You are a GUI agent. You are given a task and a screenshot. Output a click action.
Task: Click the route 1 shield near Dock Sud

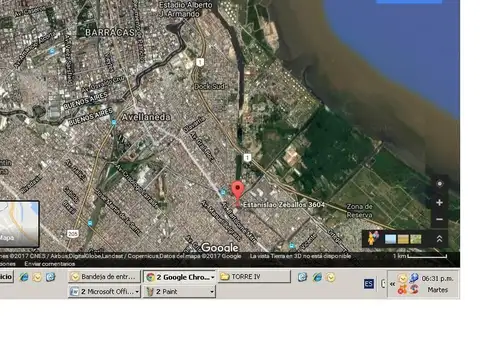click(x=200, y=62)
